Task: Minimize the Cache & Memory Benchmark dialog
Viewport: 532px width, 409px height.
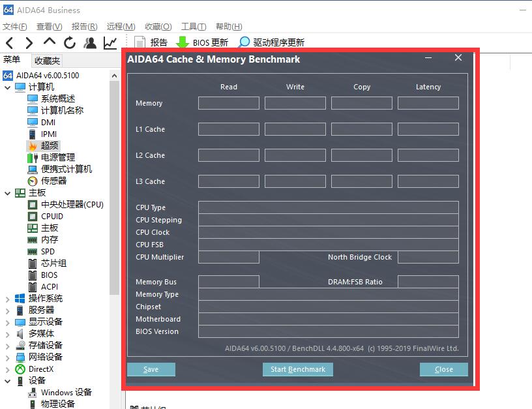Action: 428,58
